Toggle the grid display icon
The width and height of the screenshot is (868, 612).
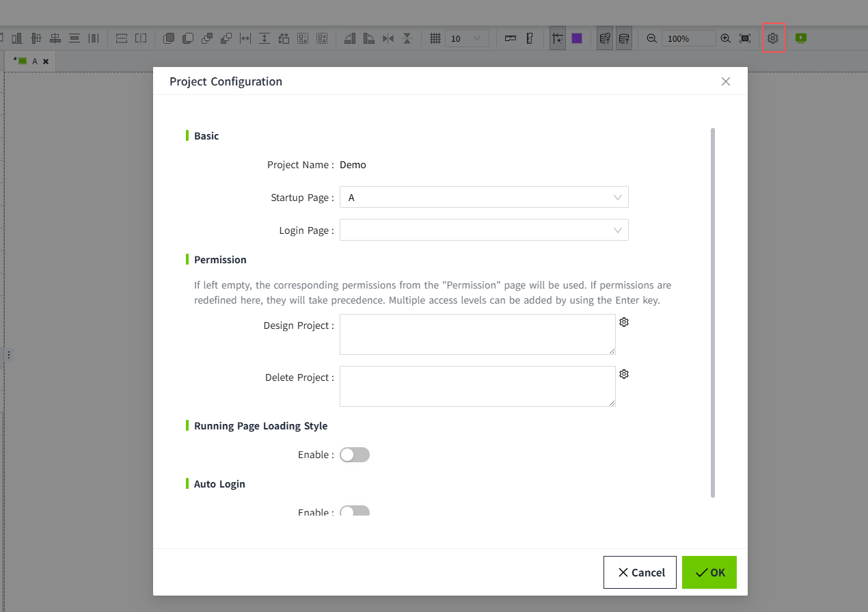pos(435,39)
